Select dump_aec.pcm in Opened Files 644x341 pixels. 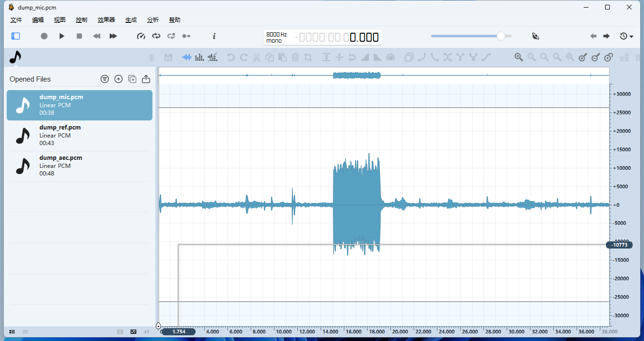79,166
